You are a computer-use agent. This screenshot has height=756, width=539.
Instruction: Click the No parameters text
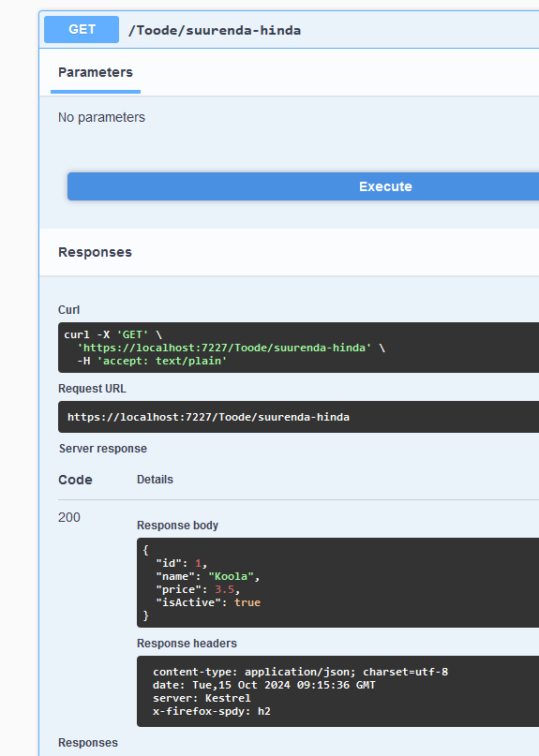point(101,117)
